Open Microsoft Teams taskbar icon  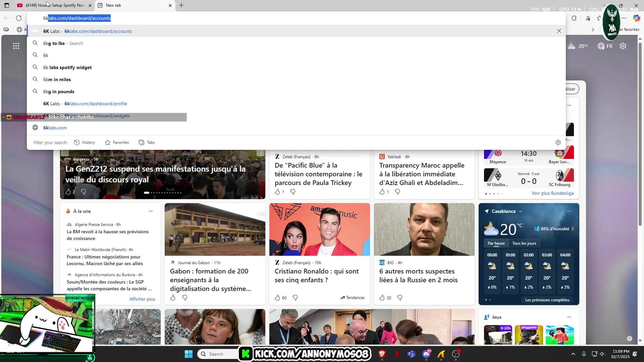tap(412, 354)
